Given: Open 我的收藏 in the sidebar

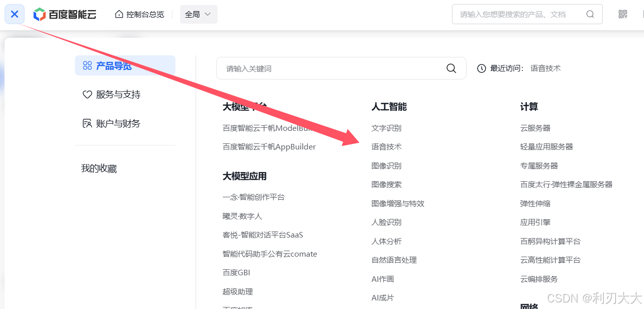Looking at the screenshot, I should [99, 169].
